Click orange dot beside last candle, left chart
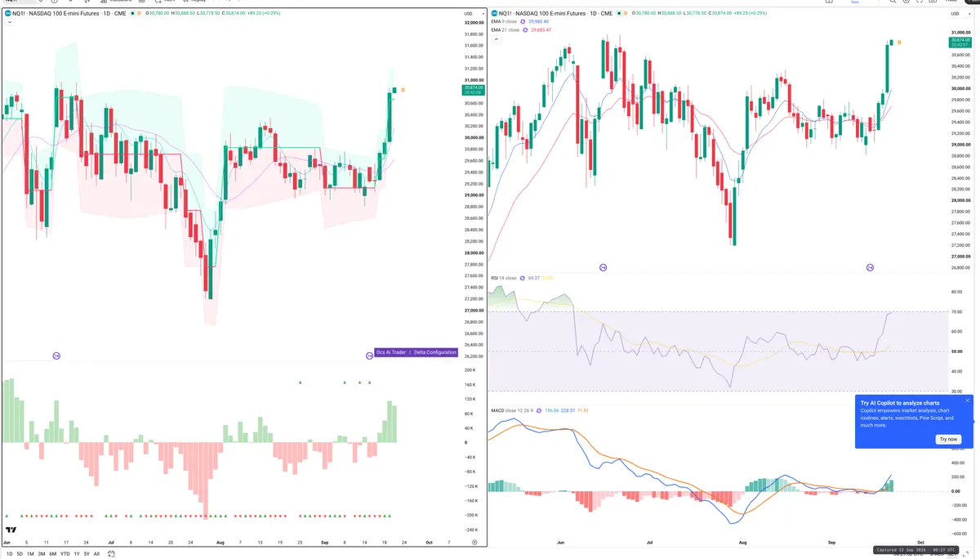980x559 pixels. (x=403, y=90)
